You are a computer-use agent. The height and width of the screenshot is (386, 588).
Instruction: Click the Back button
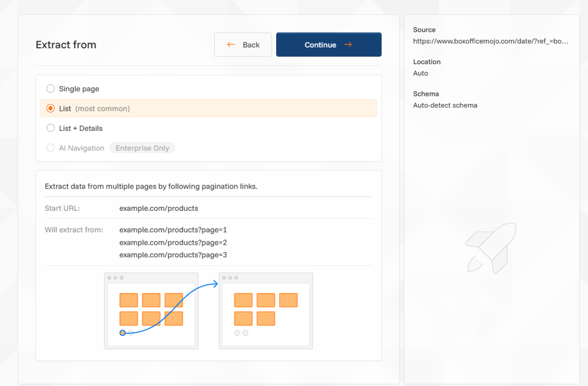click(x=243, y=45)
